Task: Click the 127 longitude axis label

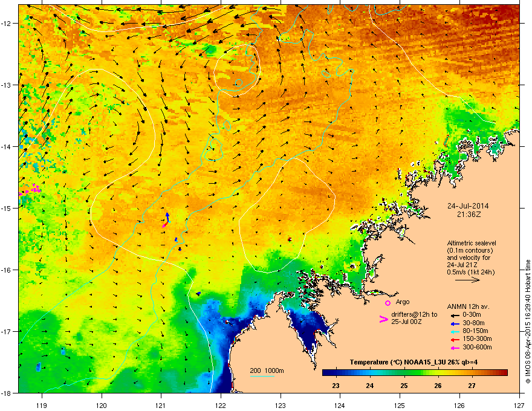Action: click(x=519, y=405)
